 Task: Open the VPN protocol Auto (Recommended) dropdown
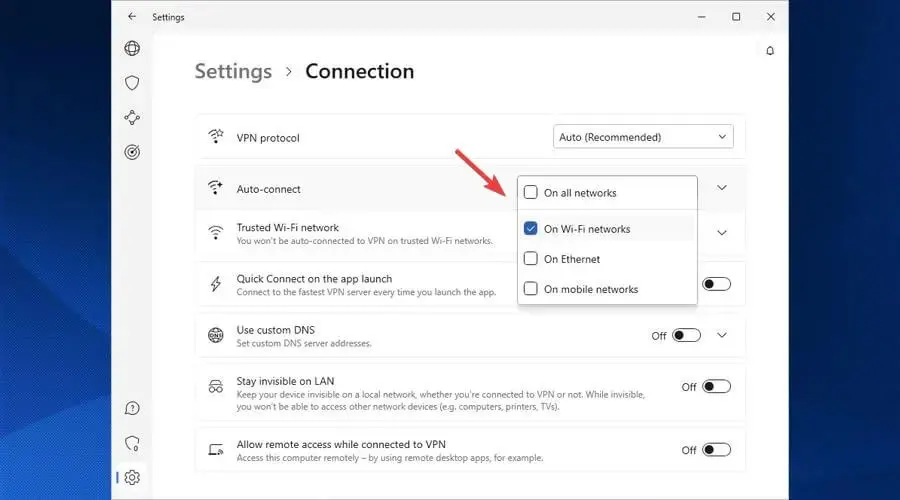coord(643,137)
